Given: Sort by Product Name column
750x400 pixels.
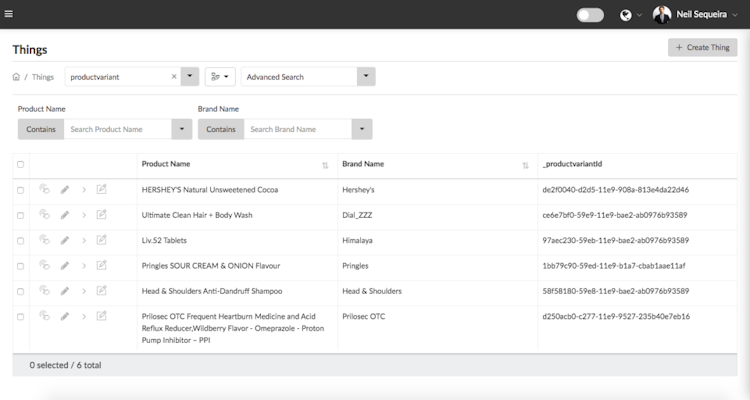Looking at the screenshot, I should [x=325, y=166].
